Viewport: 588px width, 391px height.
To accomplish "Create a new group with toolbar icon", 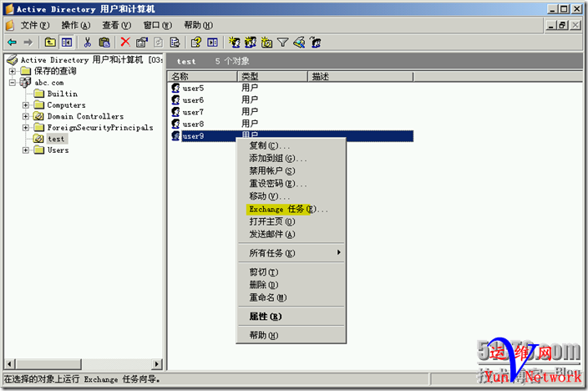I will [x=251, y=43].
